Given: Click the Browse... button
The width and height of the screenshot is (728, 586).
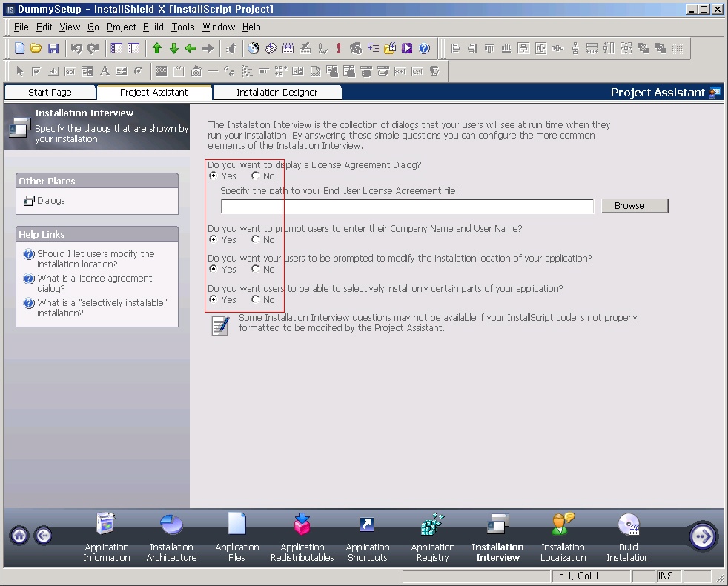Looking at the screenshot, I should point(634,205).
